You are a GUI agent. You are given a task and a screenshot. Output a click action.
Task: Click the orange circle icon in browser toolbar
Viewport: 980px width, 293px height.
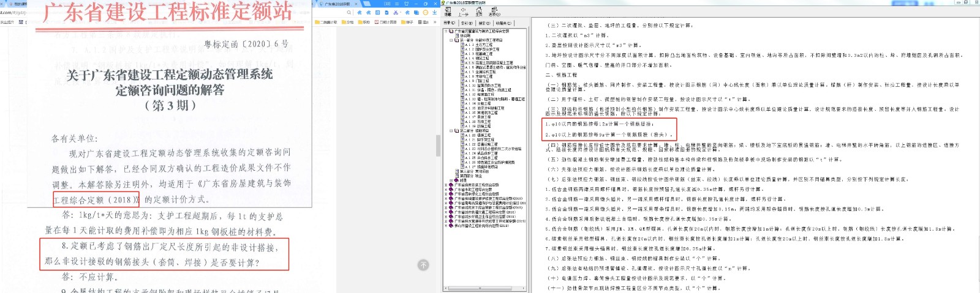[425, 12]
